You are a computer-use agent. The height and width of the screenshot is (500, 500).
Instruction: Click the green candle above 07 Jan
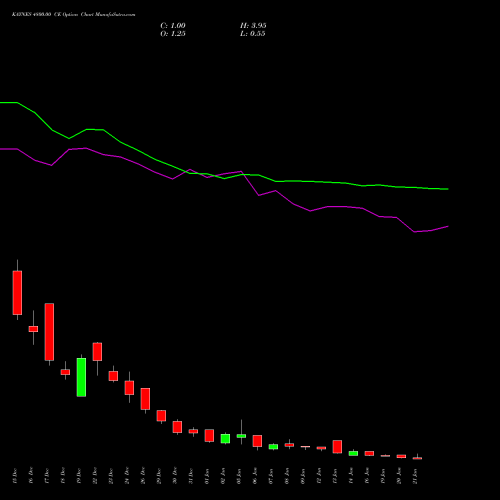pyautogui.click(x=273, y=447)
